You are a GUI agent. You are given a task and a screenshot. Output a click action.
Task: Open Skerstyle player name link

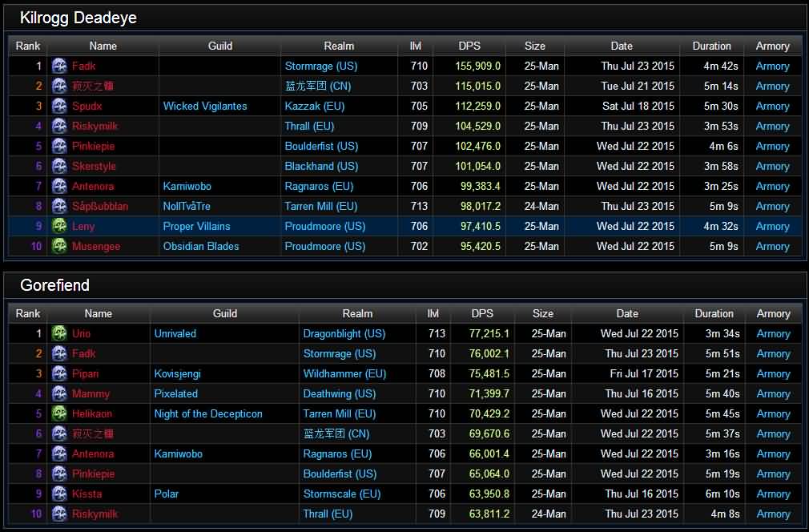[94, 166]
